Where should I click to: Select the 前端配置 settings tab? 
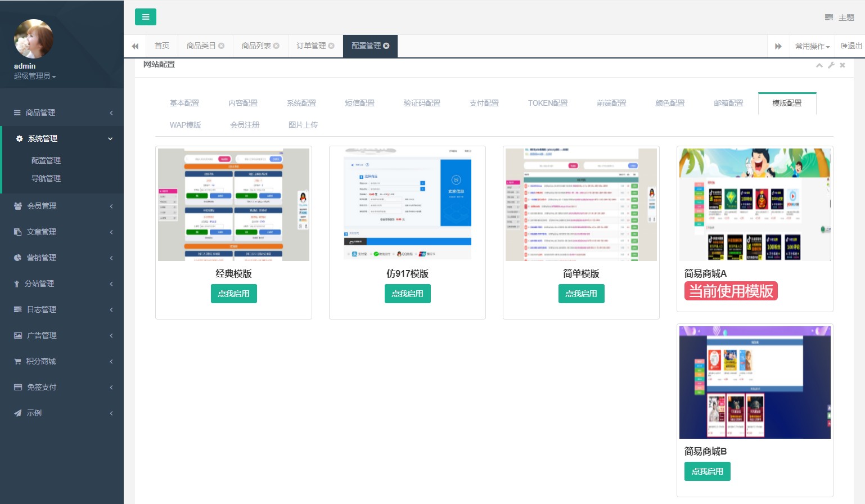point(612,103)
